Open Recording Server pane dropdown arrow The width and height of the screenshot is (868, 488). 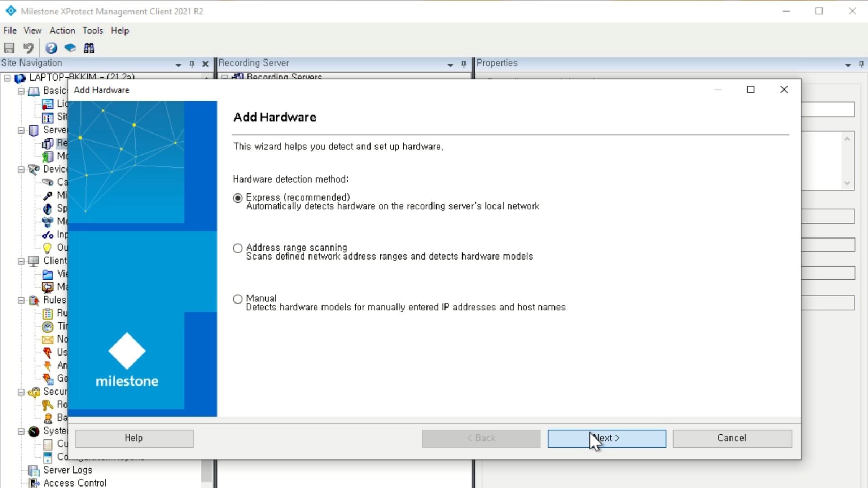(450, 65)
